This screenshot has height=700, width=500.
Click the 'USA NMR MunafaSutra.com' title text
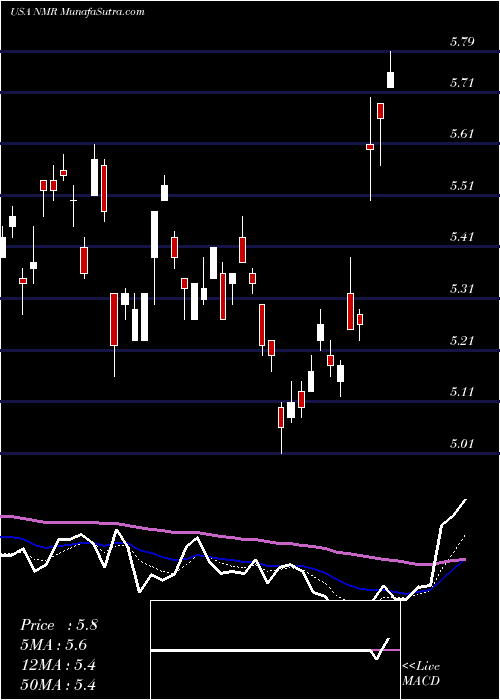(x=77, y=12)
